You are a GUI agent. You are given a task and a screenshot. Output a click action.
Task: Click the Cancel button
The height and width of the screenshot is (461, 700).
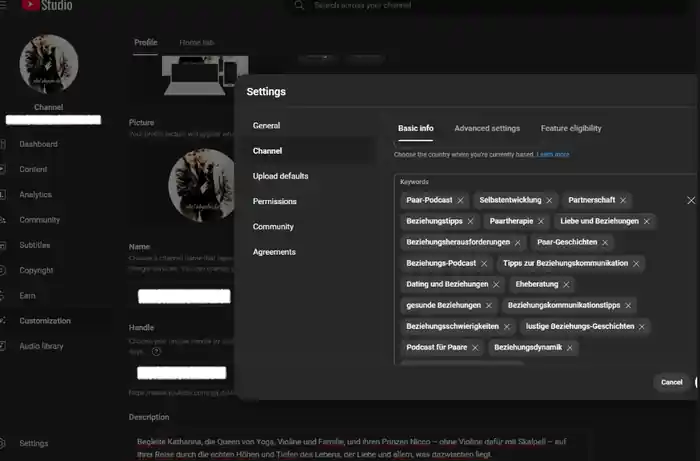tap(671, 382)
